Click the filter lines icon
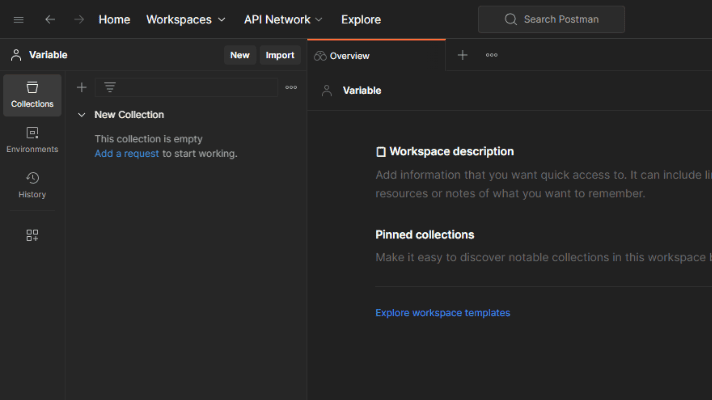 pyautogui.click(x=110, y=87)
